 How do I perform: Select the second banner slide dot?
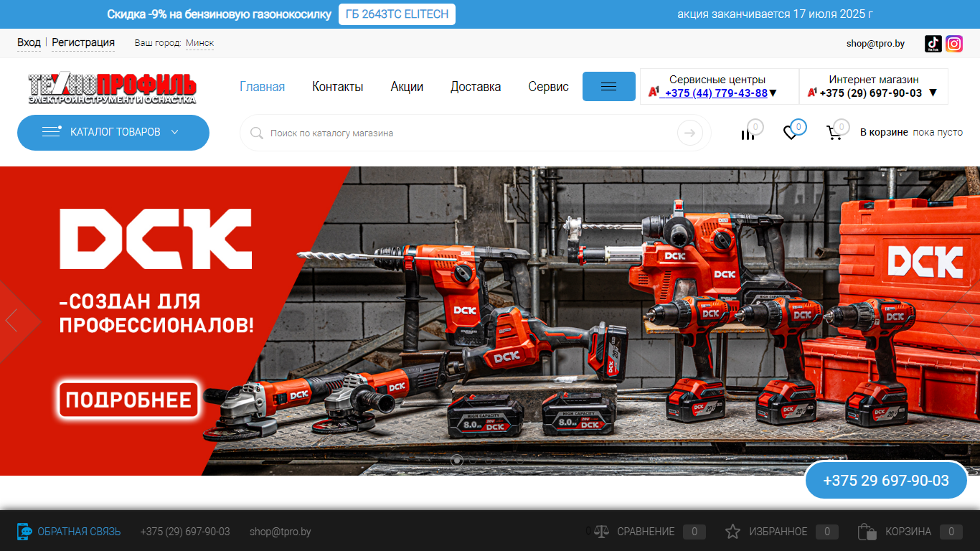pyautogui.click(x=473, y=460)
